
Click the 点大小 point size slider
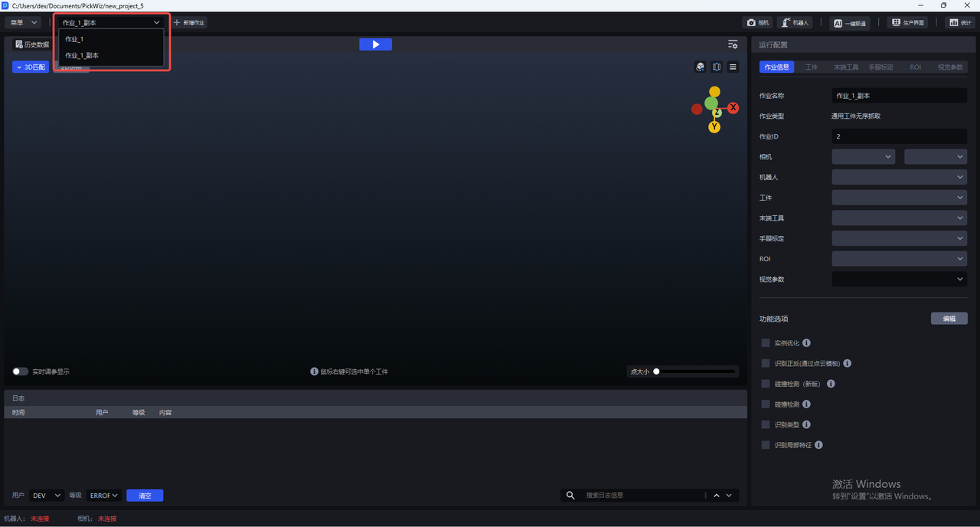[694, 372]
